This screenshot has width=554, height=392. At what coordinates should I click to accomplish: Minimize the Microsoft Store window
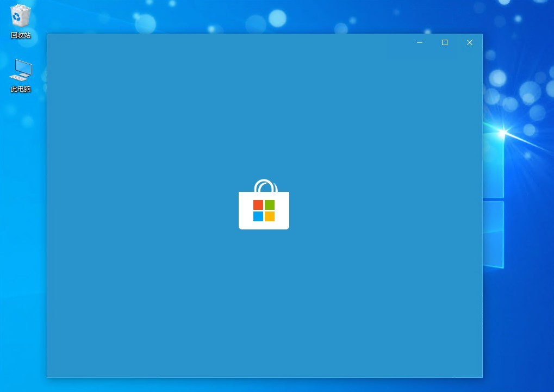(x=420, y=42)
